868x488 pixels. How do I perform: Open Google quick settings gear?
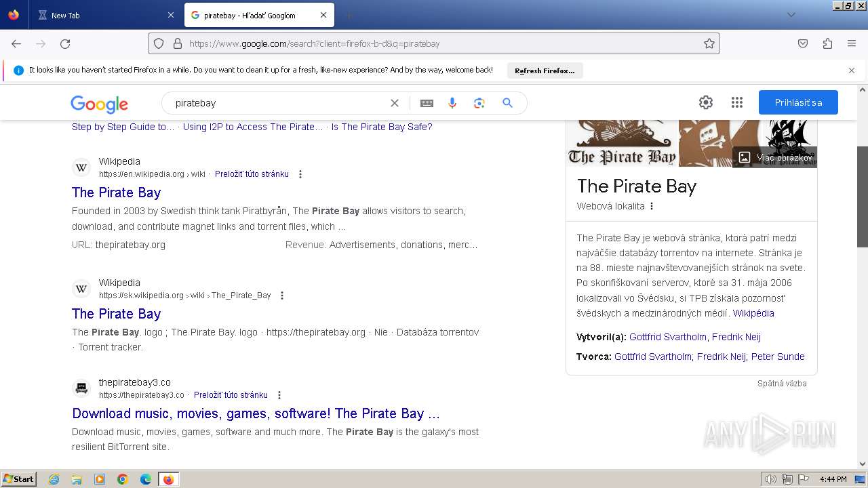[706, 102]
